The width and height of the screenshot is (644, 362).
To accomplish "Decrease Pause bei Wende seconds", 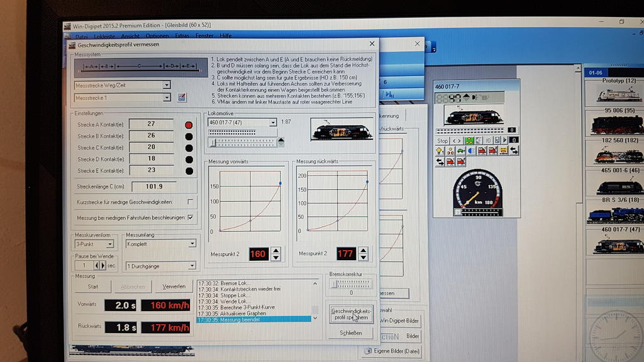I will coord(97,266).
